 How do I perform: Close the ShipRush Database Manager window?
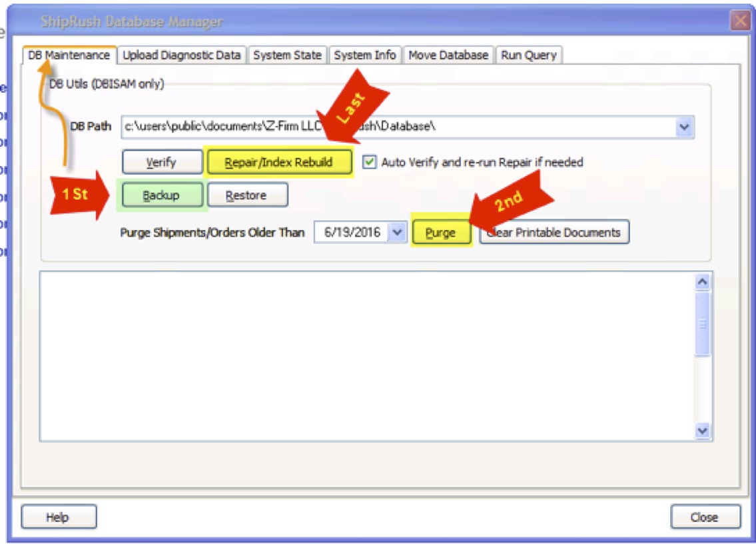741,20
